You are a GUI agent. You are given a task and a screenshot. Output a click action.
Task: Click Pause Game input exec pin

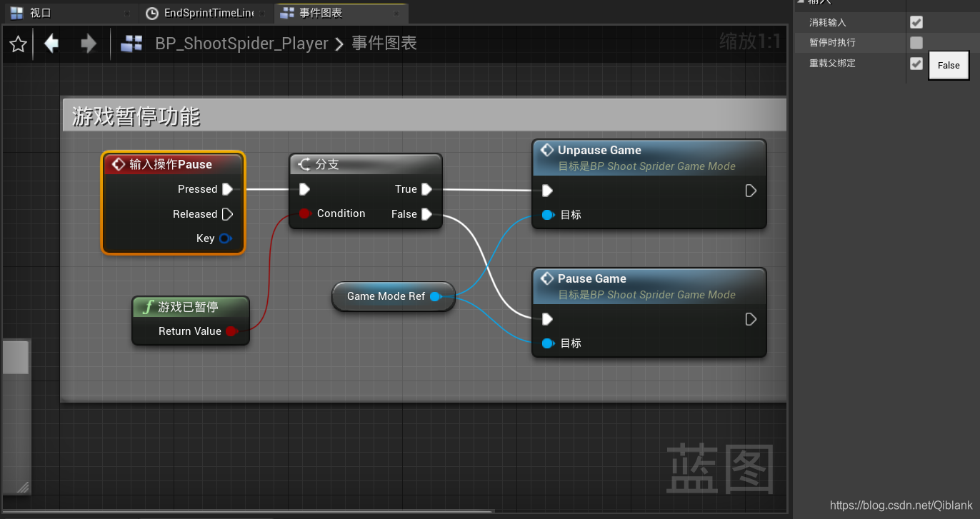pyautogui.click(x=547, y=319)
